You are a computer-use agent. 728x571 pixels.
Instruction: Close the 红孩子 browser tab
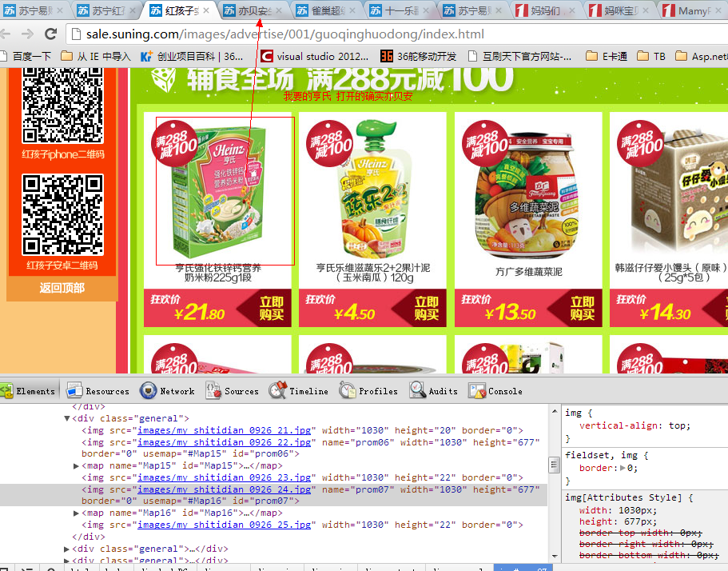coord(206,10)
